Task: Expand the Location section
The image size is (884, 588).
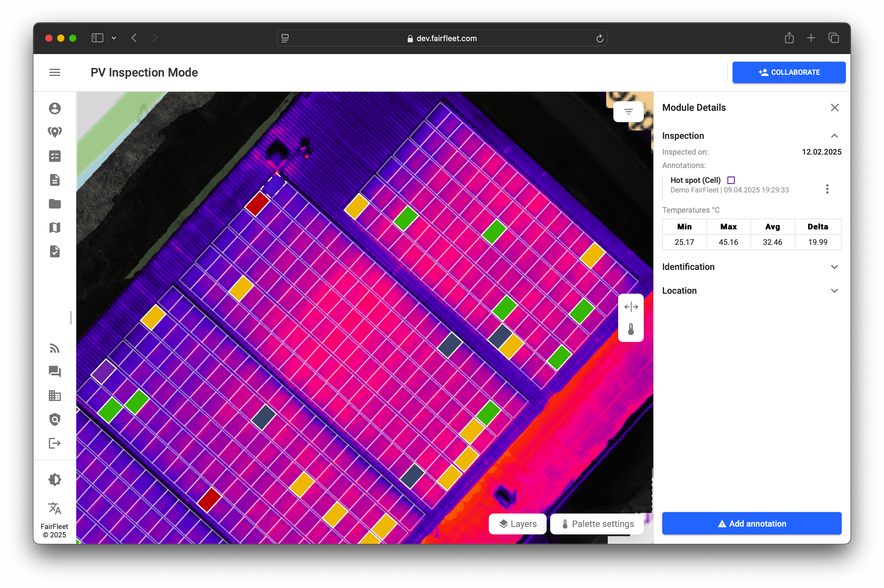Action: click(834, 291)
